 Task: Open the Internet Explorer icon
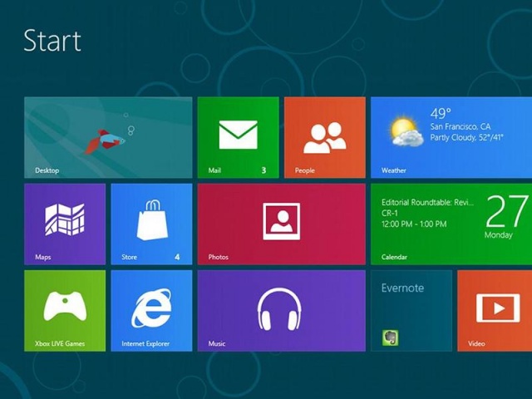(151, 308)
